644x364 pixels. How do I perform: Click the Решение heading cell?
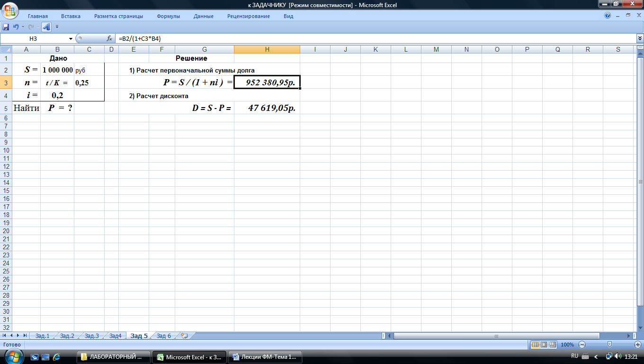click(191, 58)
